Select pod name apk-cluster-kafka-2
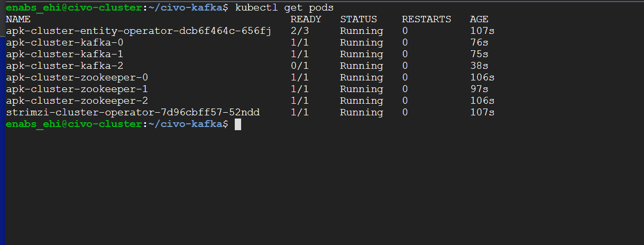This screenshot has height=245, width=644. tap(65, 66)
